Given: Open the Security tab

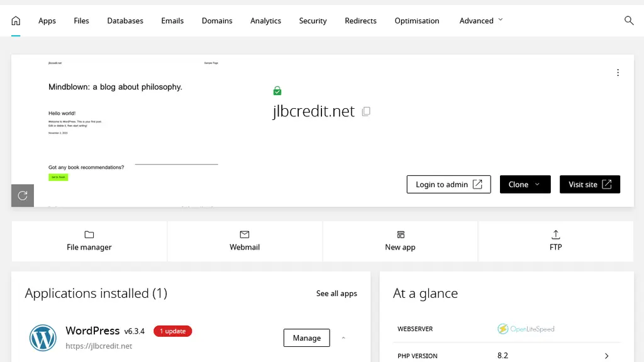Looking at the screenshot, I should (313, 21).
